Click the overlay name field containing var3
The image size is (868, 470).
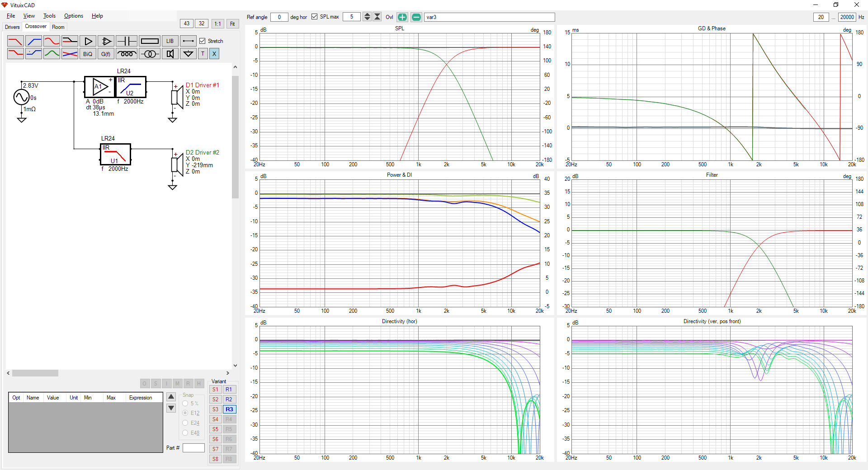pyautogui.click(x=489, y=17)
